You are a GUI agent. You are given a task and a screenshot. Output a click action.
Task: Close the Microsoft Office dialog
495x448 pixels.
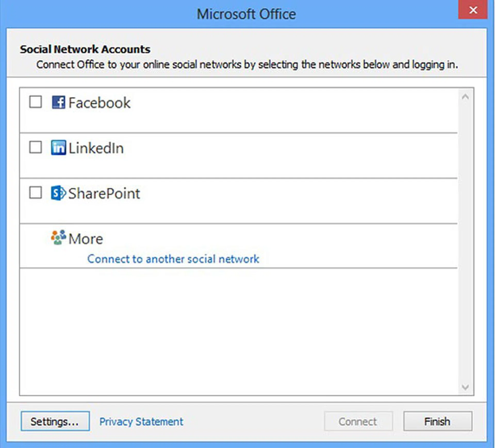473,10
